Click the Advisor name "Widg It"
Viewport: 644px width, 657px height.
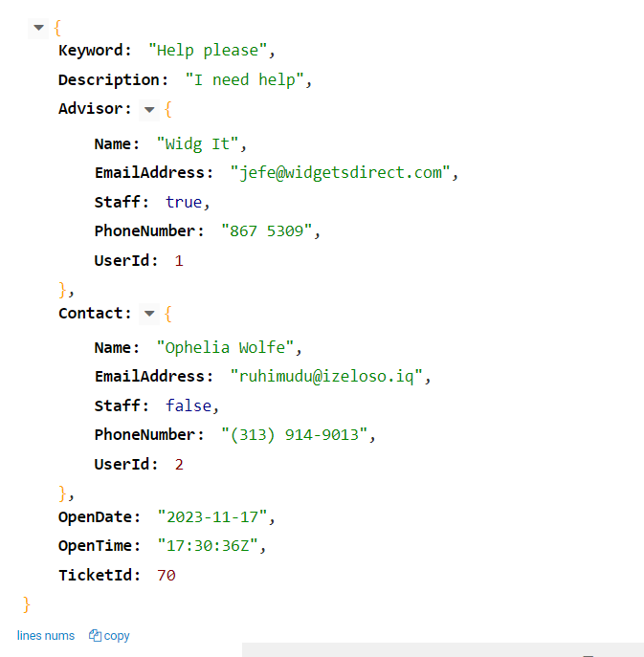click(x=201, y=144)
